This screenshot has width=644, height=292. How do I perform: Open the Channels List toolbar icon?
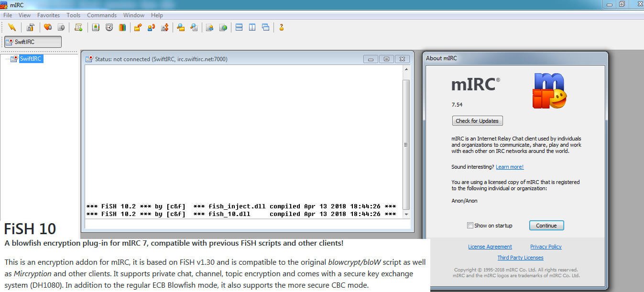[61, 27]
